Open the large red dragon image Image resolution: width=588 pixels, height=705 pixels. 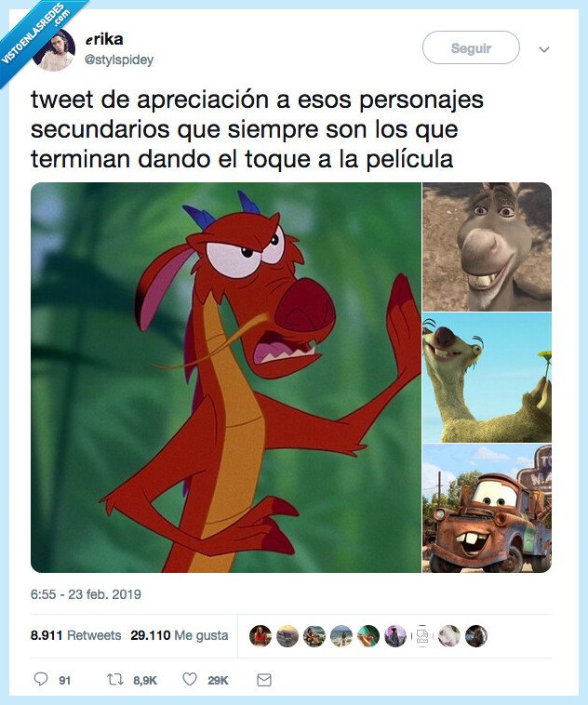(x=226, y=378)
